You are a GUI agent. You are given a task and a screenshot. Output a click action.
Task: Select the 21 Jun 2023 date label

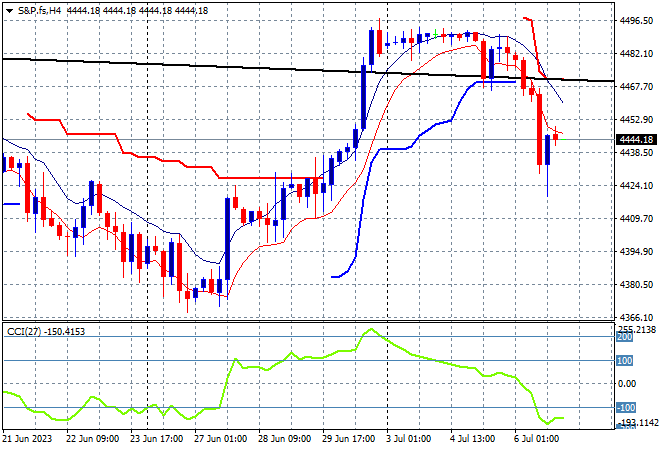27,439
